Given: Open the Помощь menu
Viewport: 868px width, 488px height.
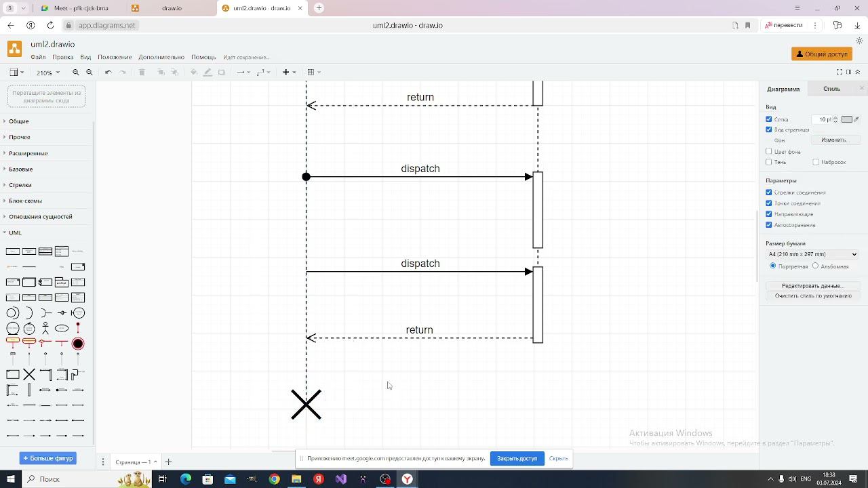Looking at the screenshot, I should point(203,57).
